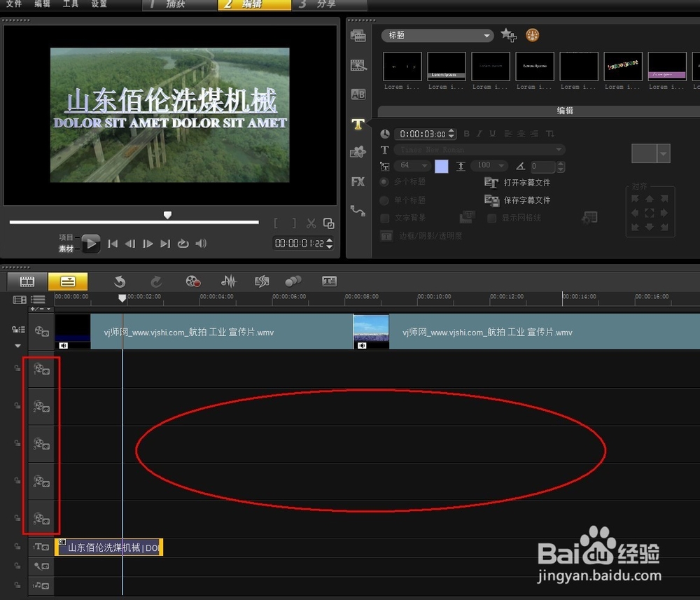Screen dimensions: 700x600
Task: Open the Instant Project filmstrip icon
Action: click(x=358, y=65)
